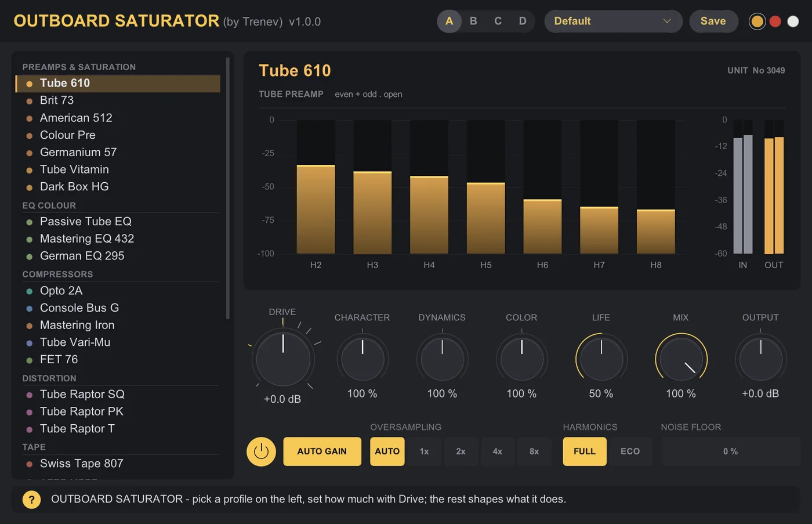812x524 pixels.
Task: Switch to preset slot B
Action: coord(473,21)
